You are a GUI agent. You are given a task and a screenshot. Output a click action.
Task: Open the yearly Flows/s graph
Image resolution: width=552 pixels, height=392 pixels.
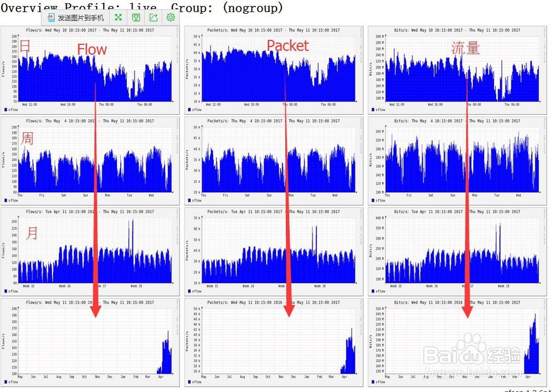[x=90, y=342]
